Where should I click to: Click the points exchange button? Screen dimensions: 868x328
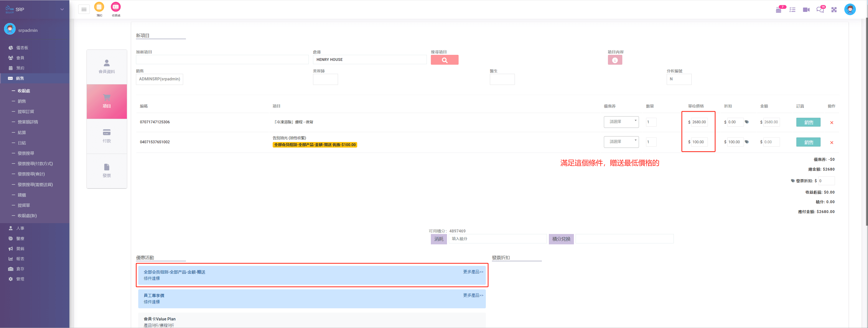click(x=561, y=239)
